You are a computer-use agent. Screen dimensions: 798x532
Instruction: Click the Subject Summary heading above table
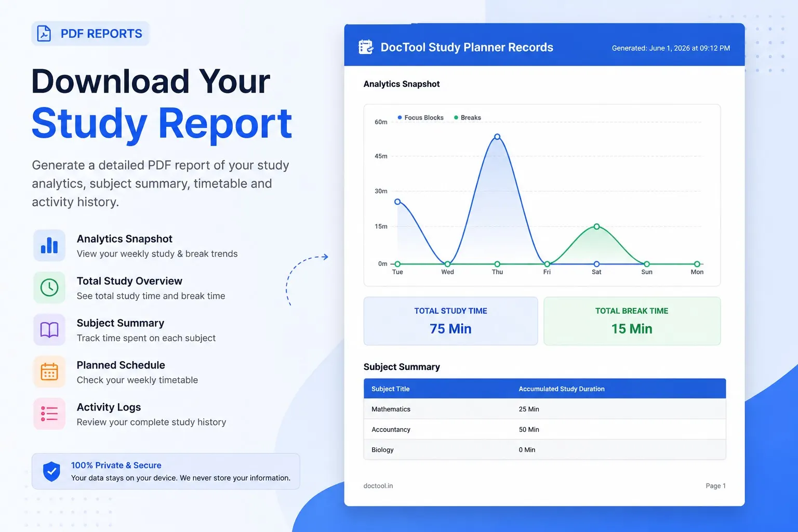pyautogui.click(x=402, y=367)
